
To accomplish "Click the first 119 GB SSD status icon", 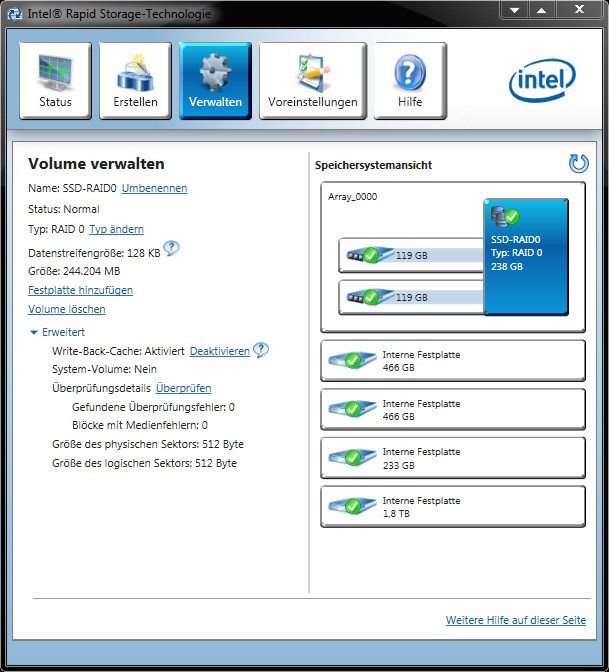I will (371, 255).
